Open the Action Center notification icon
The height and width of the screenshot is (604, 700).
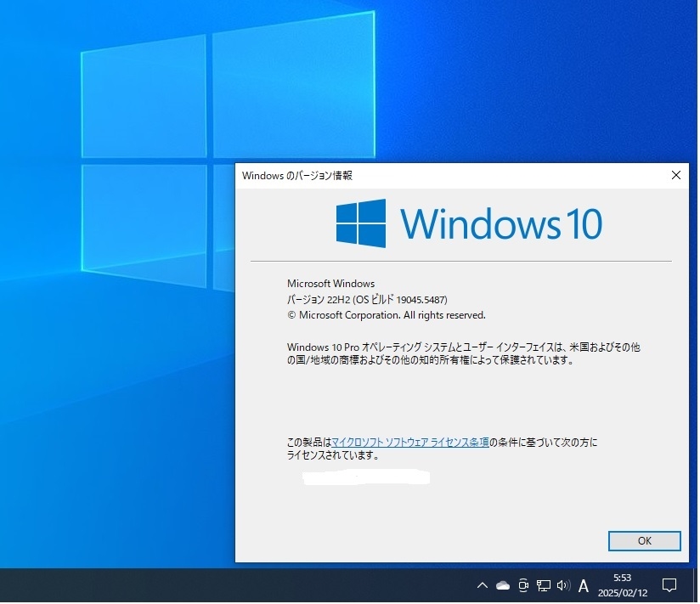(x=670, y=586)
